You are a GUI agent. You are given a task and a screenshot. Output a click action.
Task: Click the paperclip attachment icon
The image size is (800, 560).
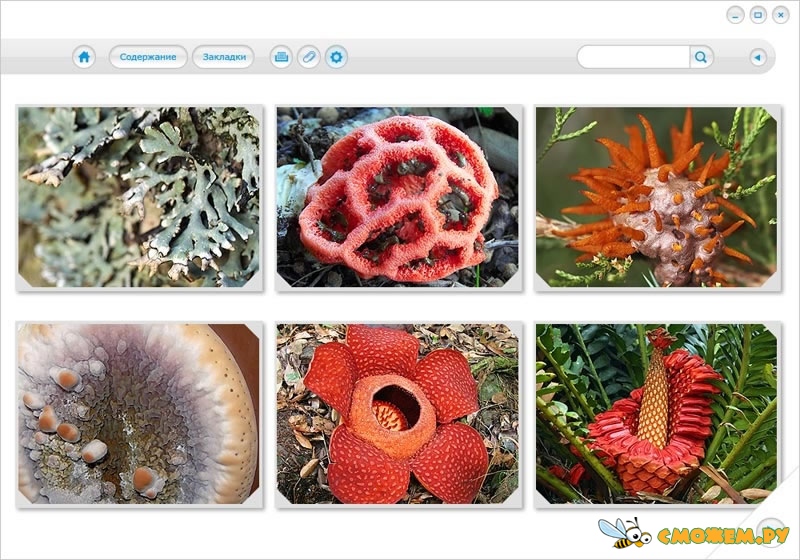[x=309, y=57]
